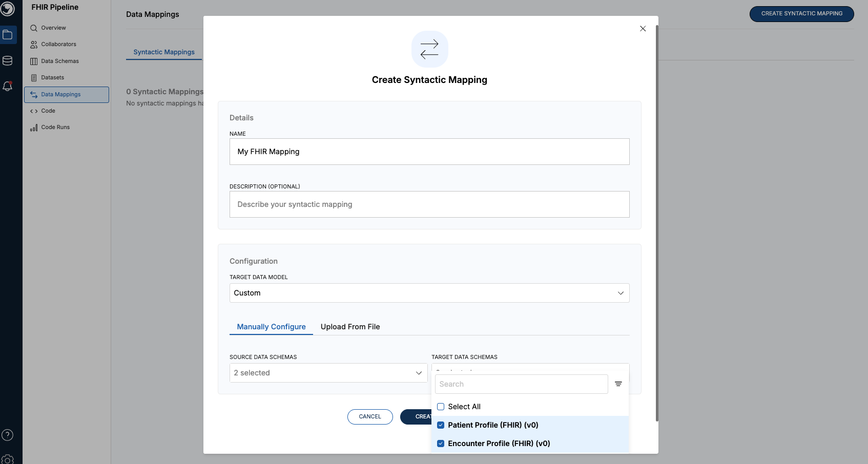
Task: Open the database icon in left rail
Action: click(8, 61)
